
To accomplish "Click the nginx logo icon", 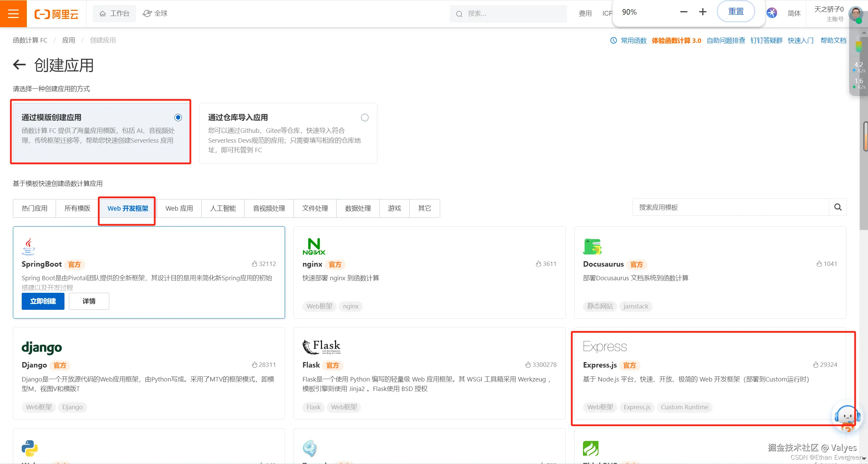I will click(x=314, y=247).
